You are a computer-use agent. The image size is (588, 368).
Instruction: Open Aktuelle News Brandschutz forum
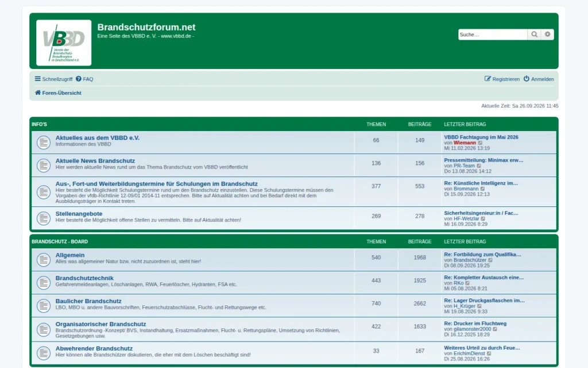(x=95, y=161)
